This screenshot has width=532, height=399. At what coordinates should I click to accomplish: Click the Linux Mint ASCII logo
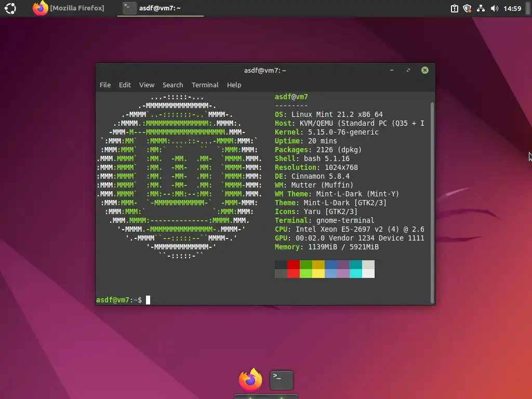click(x=179, y=177)
